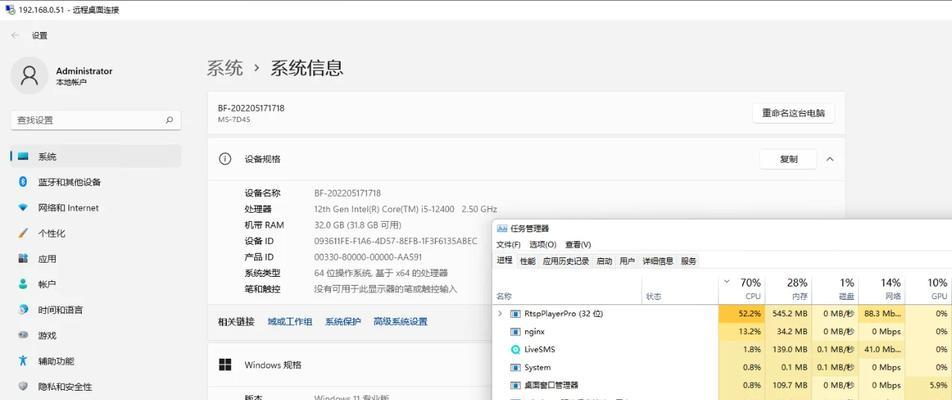Click the 个性化 paintbrush icon
The height and width of the screenshot is (400, 952).
[23, 233]
